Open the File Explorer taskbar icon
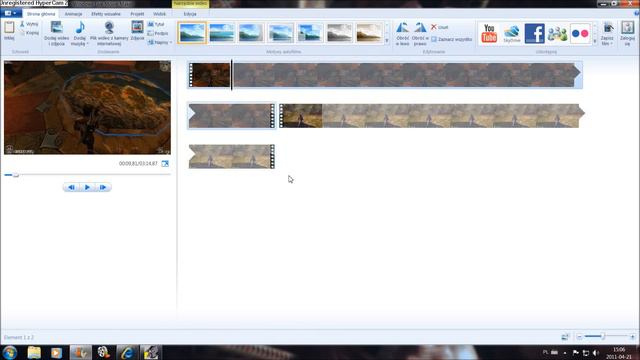 (x=34, y=353)
